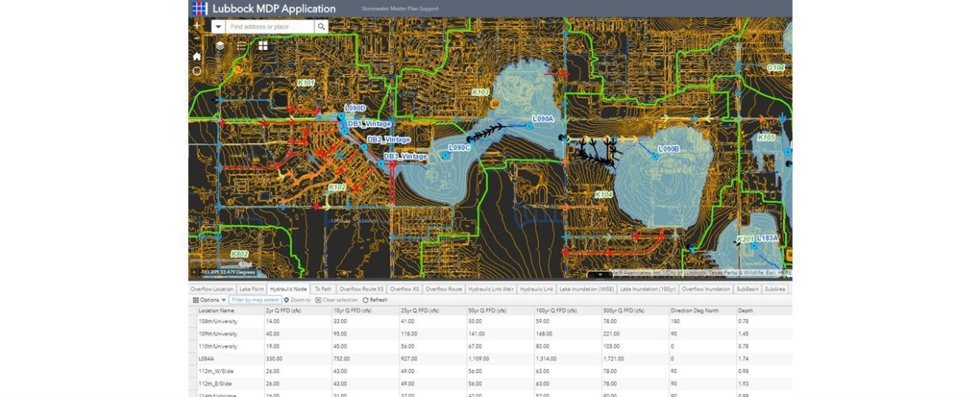980x397 pixels.
Task: Select the Hydraulic Link Weir tab
Action: click(491, 289)
